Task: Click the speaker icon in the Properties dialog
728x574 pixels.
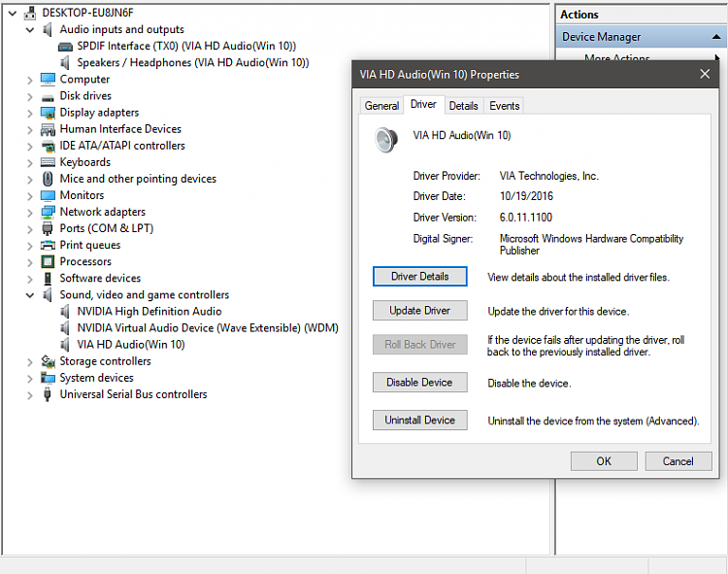Action: [386, 140]
